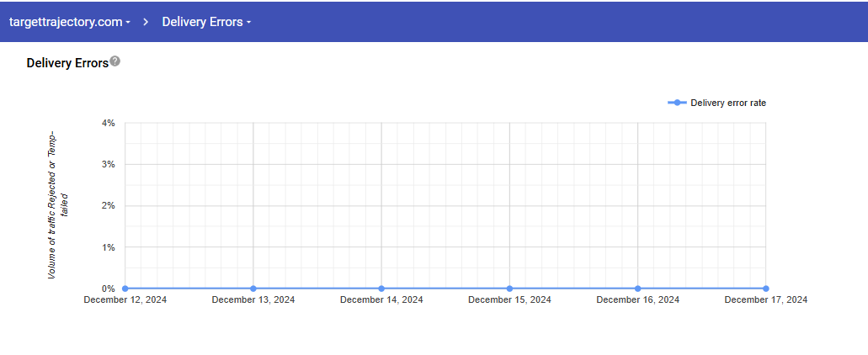Click the December 17, 2024 axis label

(765, 299)
